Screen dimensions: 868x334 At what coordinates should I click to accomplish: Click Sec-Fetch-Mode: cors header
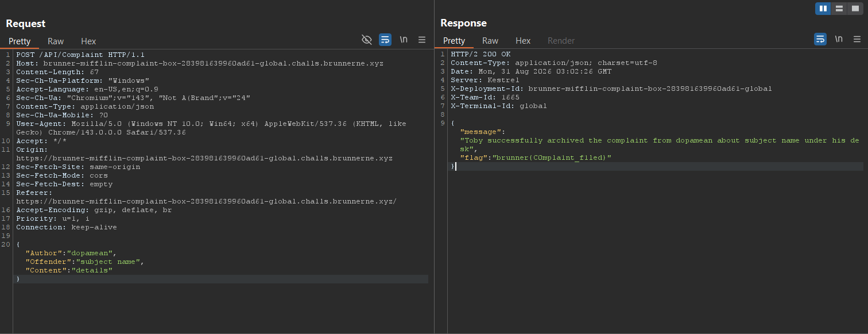[x=62, y=175]
